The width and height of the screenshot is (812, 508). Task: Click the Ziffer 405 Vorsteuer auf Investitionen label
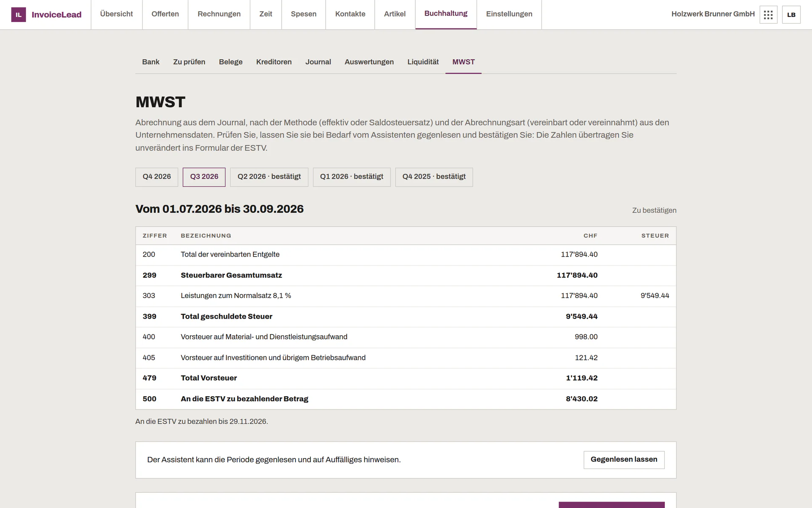273,358
